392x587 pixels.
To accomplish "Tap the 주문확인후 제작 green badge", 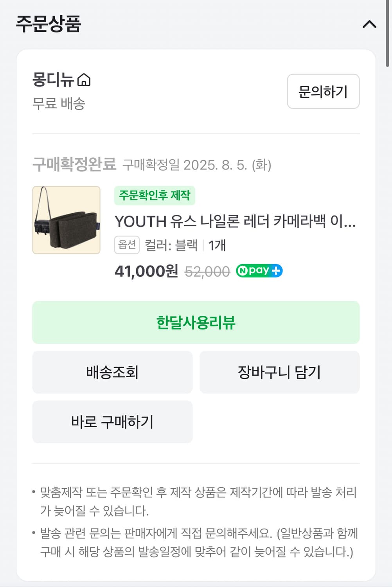I will [x=155, y=195].
